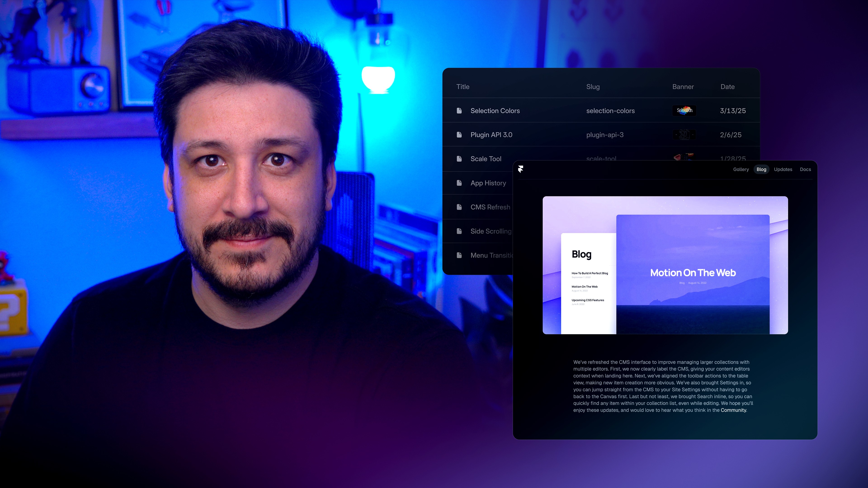This screenshot has width=868, height=488.
Task: Open How To Build A Perfect Blog post link
Action: pos(590,273)
